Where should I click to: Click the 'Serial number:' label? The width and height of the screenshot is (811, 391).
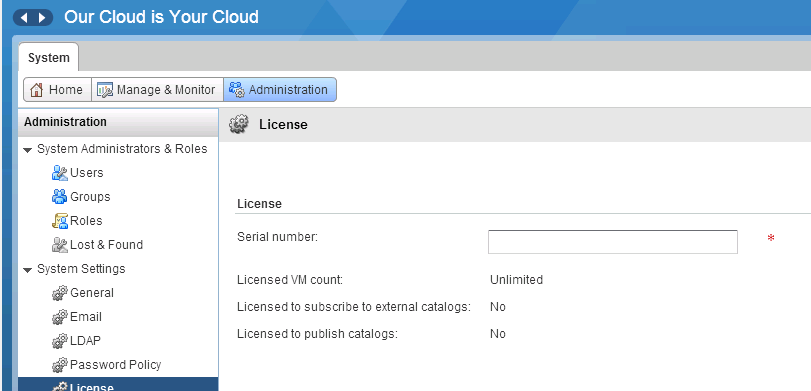pyautogui.click(x=277, y=237)
